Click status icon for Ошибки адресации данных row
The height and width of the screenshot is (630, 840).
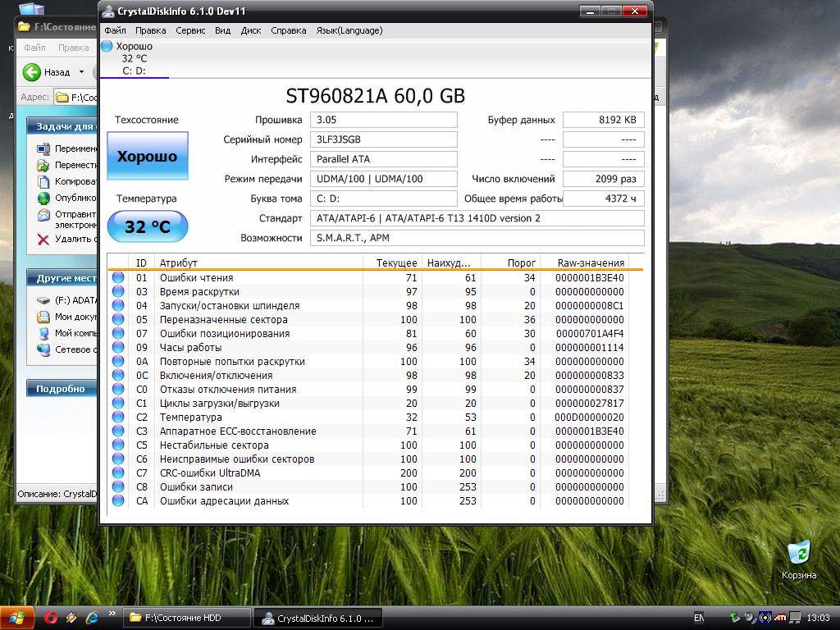(118, 500)
